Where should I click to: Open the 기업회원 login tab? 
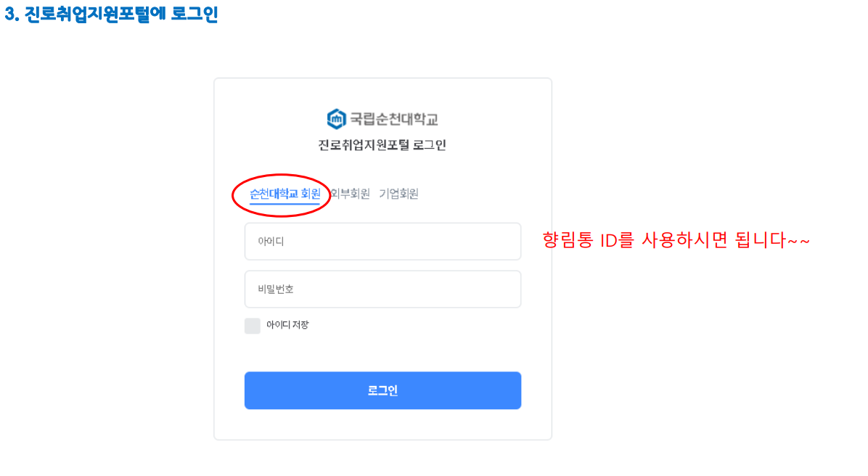click(x=398, y=194)
